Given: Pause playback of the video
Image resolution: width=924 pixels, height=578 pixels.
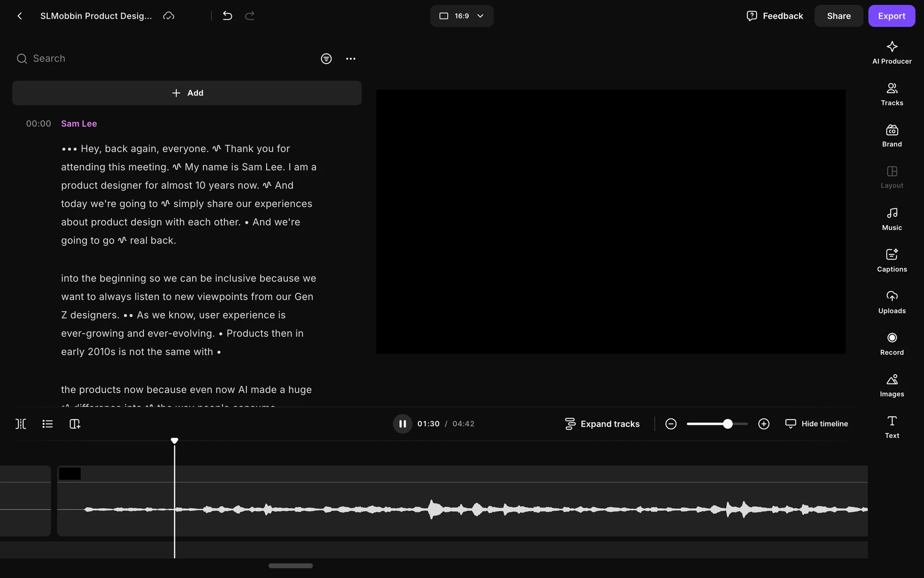Looking at the screenshot, I should (x=402, y=424).
